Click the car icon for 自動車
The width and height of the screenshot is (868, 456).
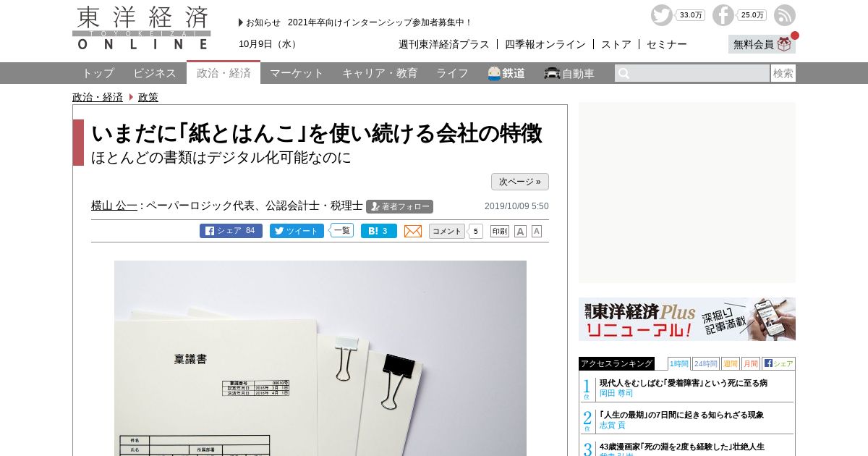tap(552, 73)
